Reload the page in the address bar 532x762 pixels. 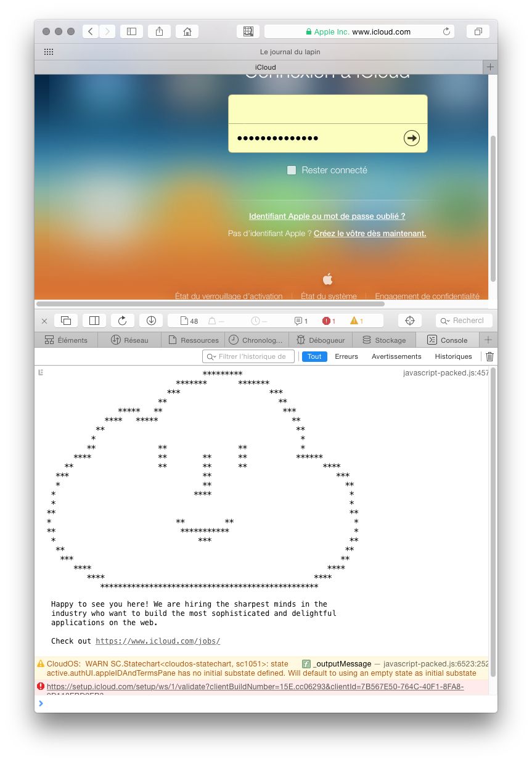pyautogui.click(x=446, y=31)
